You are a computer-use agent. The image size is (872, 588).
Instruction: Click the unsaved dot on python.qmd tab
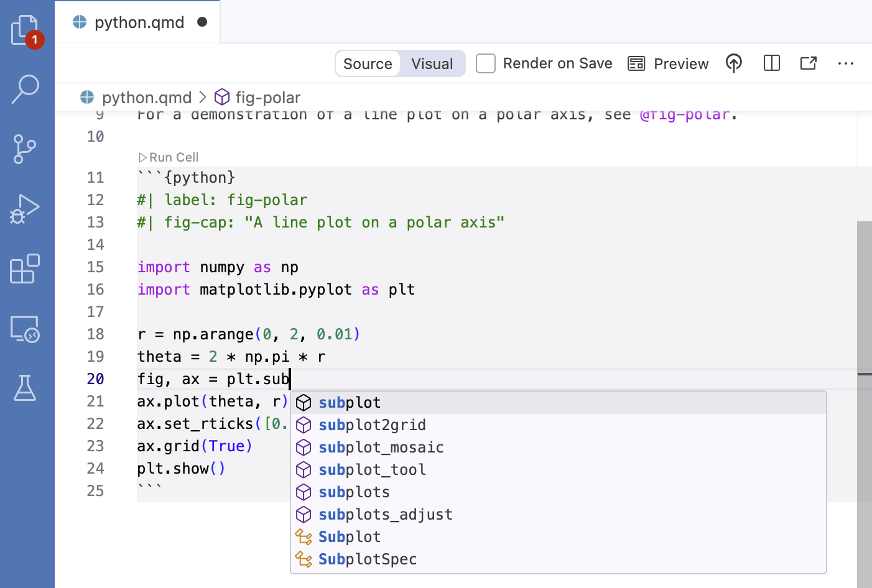(x=202, y=22)
